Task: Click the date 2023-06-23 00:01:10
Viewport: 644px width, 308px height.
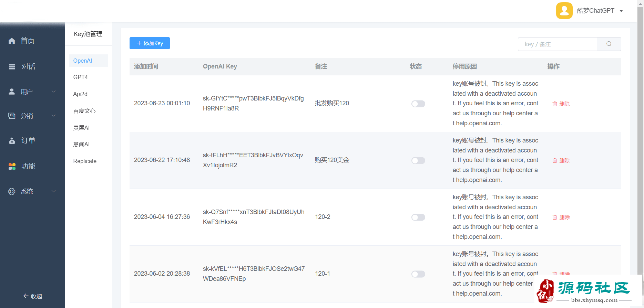Action: 162,103
